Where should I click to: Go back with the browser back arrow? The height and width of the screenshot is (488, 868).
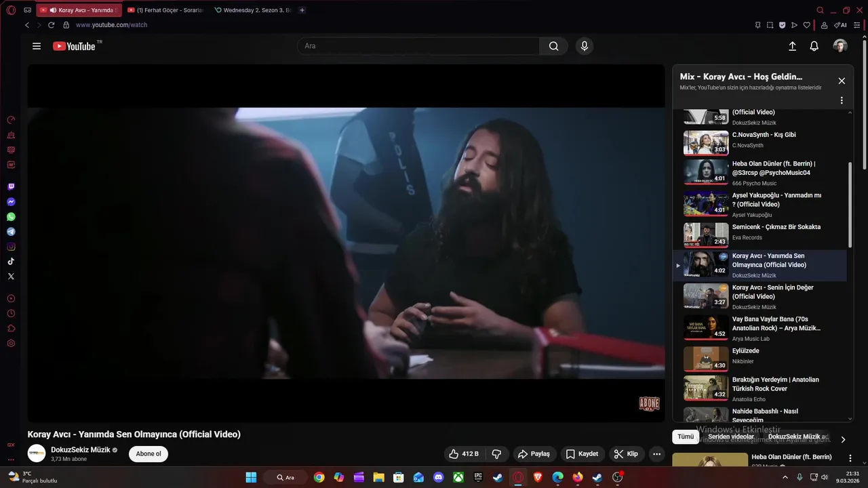[27, 25]
